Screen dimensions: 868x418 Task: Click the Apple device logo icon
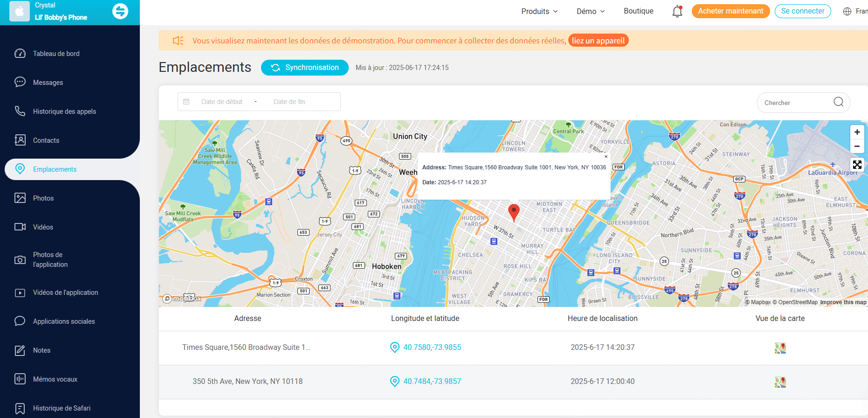coord(20,11)
